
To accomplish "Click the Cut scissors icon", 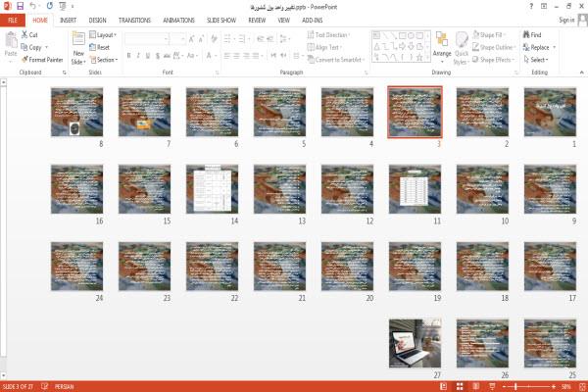I will tap(24, 34).
